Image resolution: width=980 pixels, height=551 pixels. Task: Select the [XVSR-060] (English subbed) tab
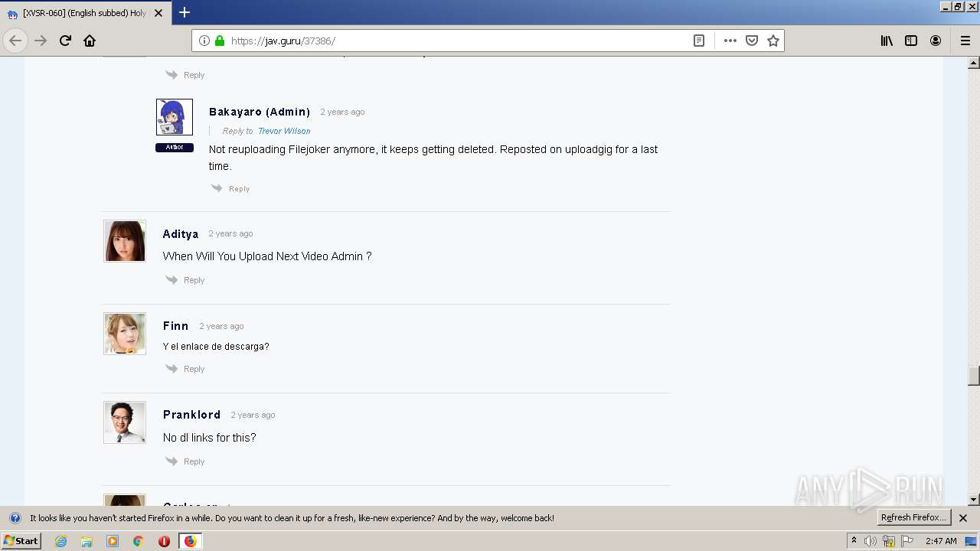pos(84,13)
